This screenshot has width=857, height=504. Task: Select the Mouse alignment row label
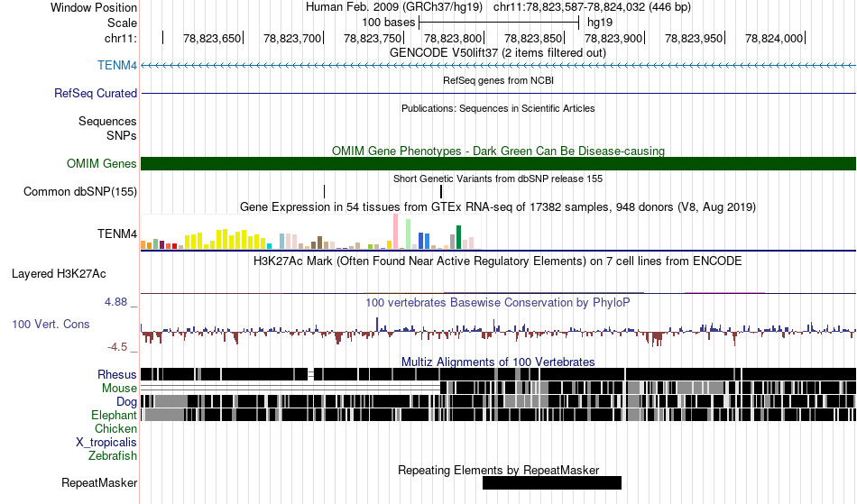tap(119, 389)
